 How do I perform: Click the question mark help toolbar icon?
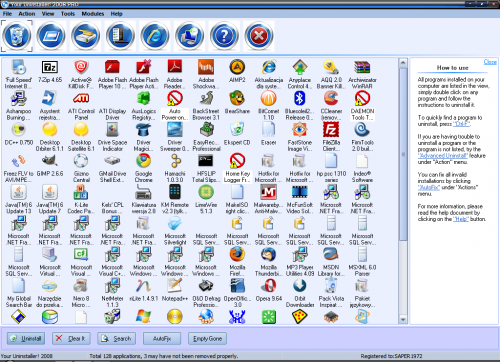coord(224,36)
